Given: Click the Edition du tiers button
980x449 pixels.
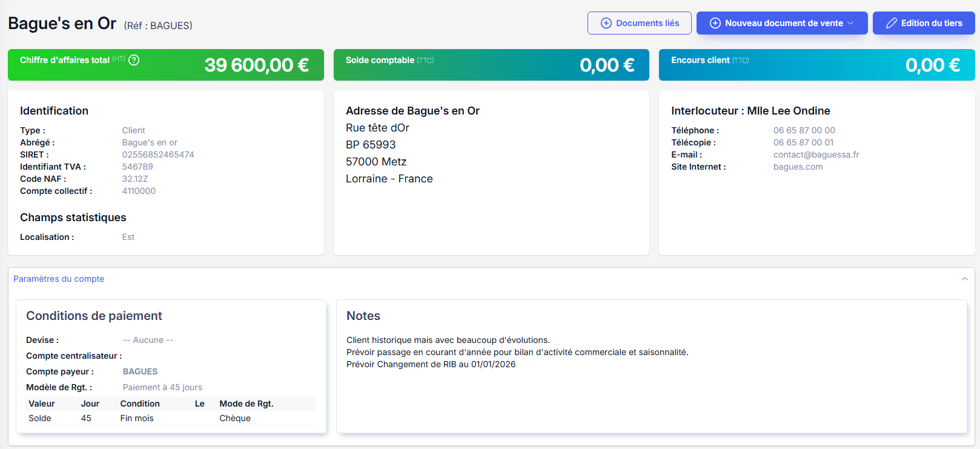Looking at the screenshot, I should (x=924, y=23).
